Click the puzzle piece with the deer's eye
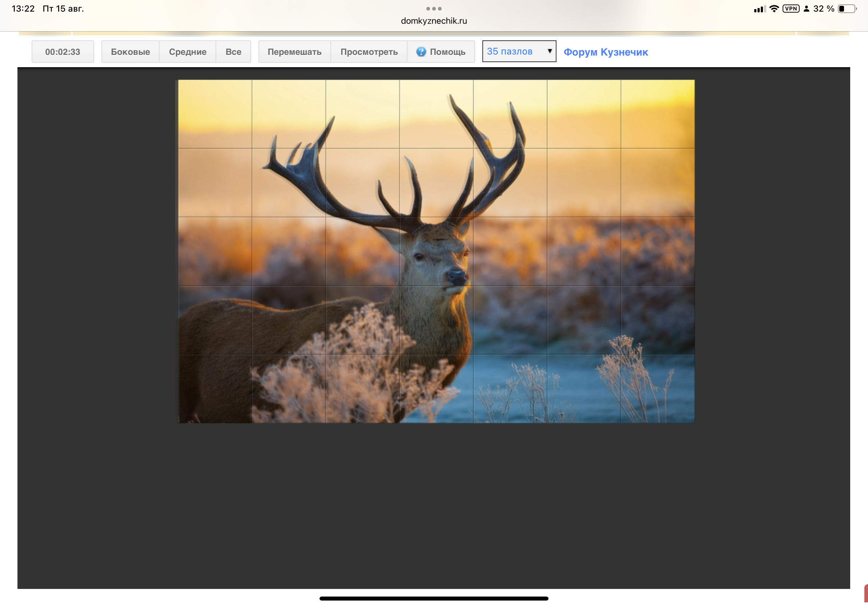Image resolution: width=868 pixels, height=606 pixels. click(x=436, y=251)
